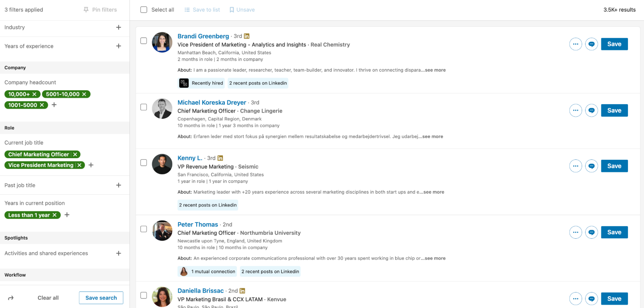644x308 pixels.
Task: Check the Select all checkbox
Action: 144,10
